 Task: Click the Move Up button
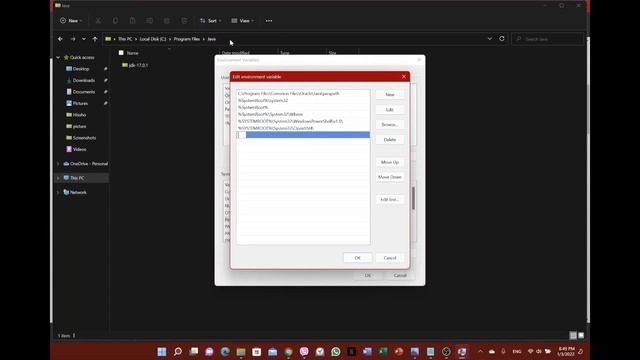(390, 162)
